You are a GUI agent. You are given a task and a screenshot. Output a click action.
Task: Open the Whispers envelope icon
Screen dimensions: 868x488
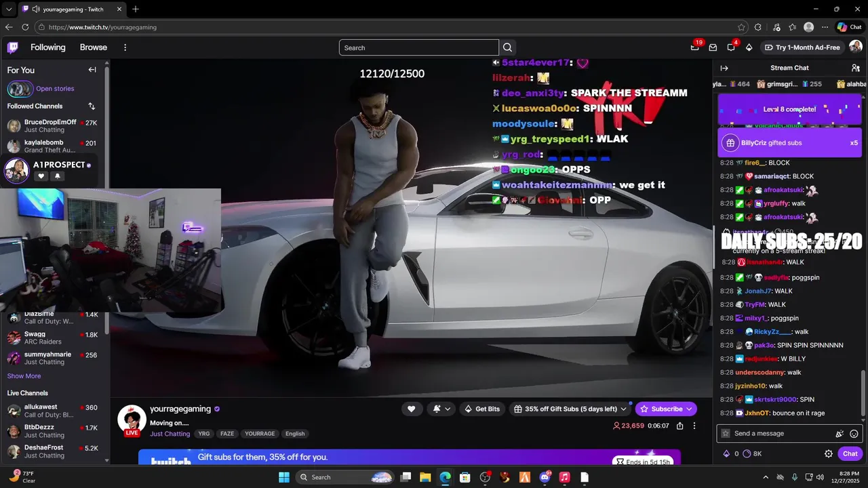point(713,47)
